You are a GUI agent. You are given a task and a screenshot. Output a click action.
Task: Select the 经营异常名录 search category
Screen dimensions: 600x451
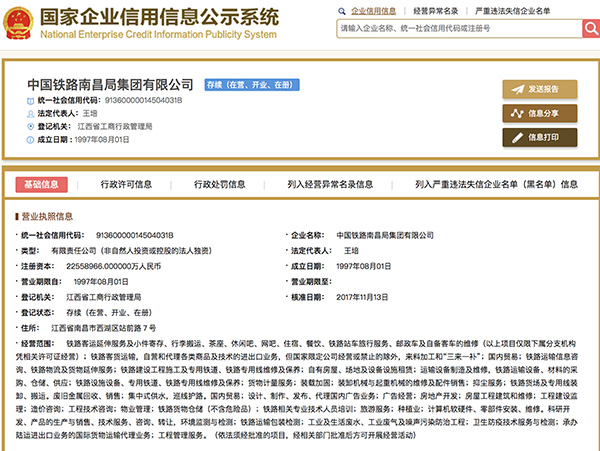(435, 11)
